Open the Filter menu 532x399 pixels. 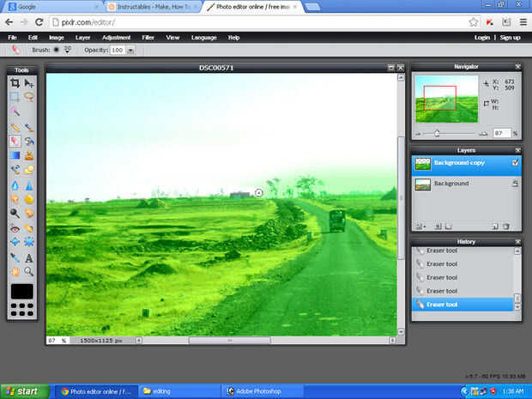tap(148, 38)
